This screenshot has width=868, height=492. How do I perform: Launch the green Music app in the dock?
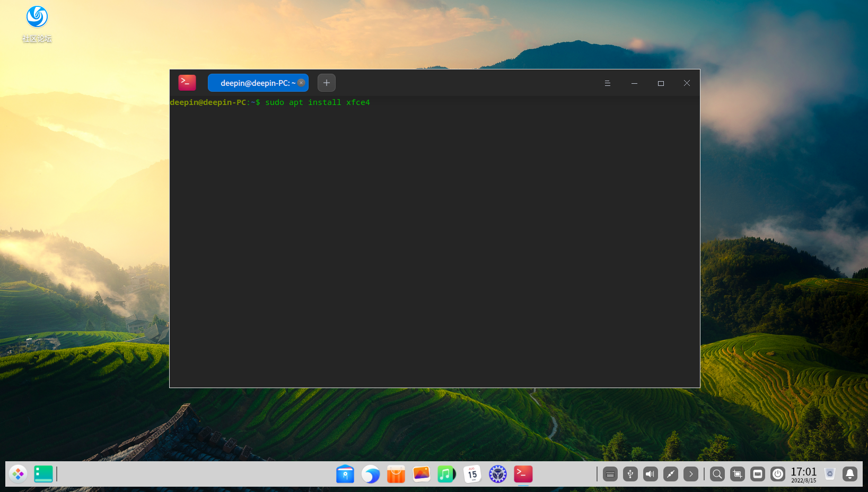(447, 474)
